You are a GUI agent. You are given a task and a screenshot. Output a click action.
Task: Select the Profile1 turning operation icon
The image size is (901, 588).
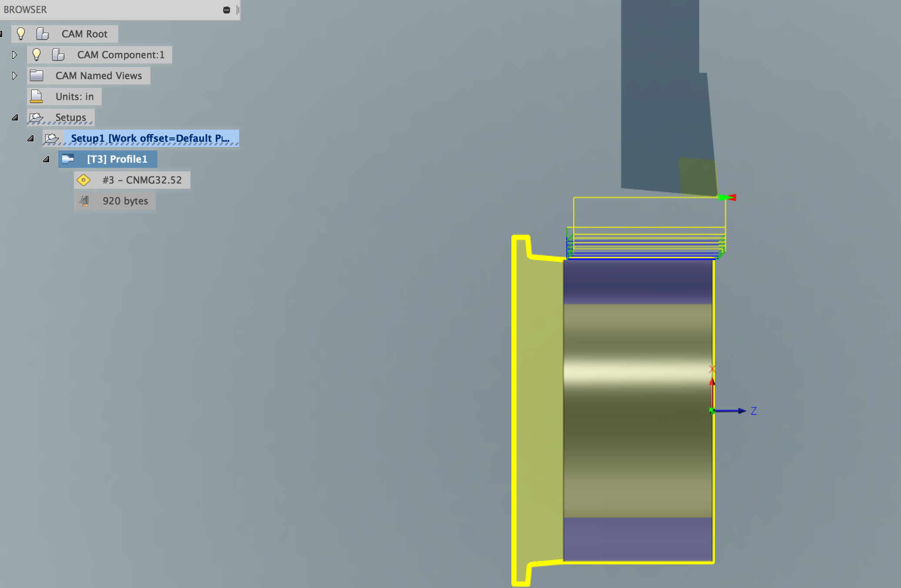[x=68, y=159]
